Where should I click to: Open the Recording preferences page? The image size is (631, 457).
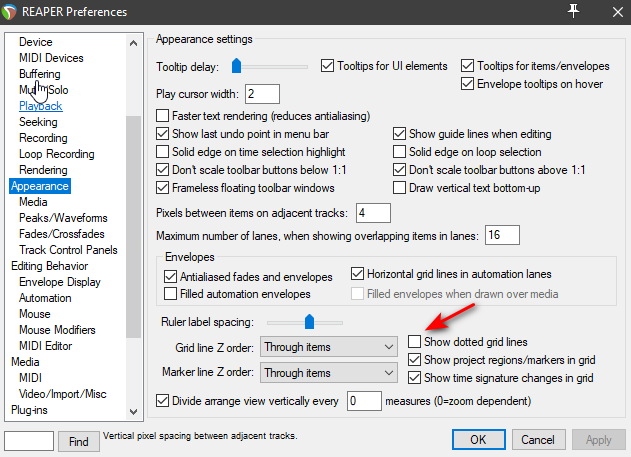pos(43,138)
